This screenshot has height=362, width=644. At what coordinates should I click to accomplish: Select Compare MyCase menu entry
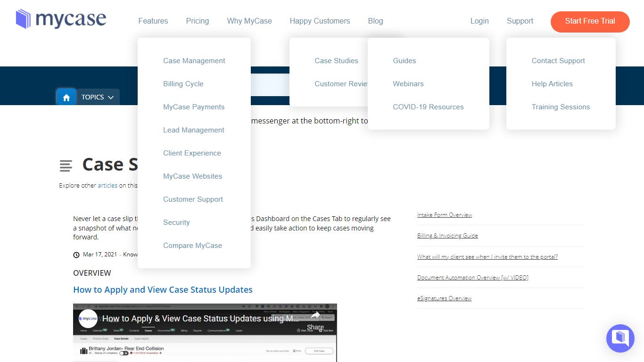(192, 246)
